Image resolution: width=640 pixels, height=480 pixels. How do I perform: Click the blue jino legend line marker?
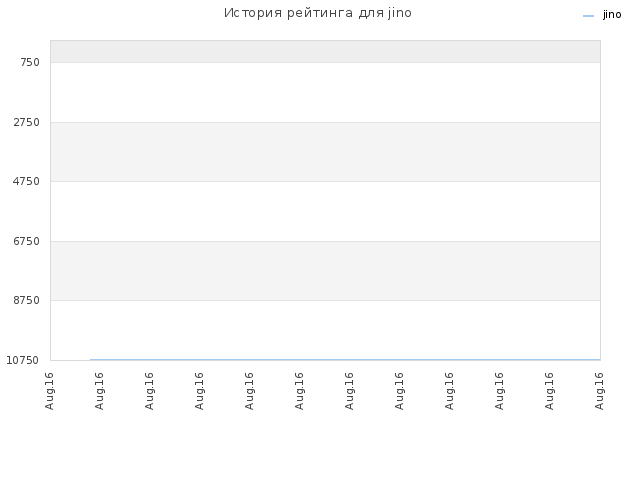pos(588,16)
